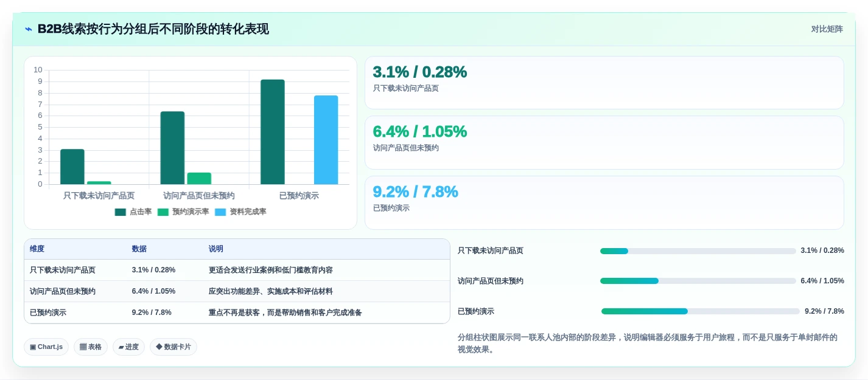Click the blue 资料完成率 bar for 已预约演示
Viewport: 868px width, 380px height.
(x=326, y=140)
